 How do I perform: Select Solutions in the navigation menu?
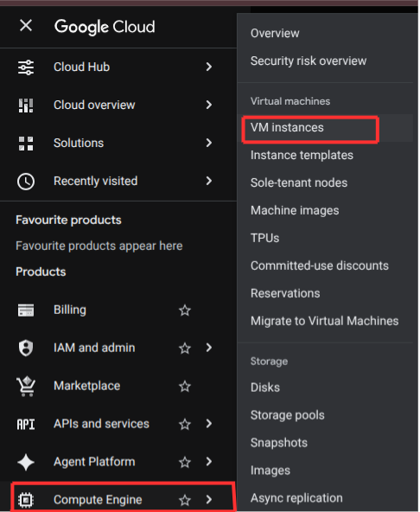pyautogui.click(x=79, y=143)
